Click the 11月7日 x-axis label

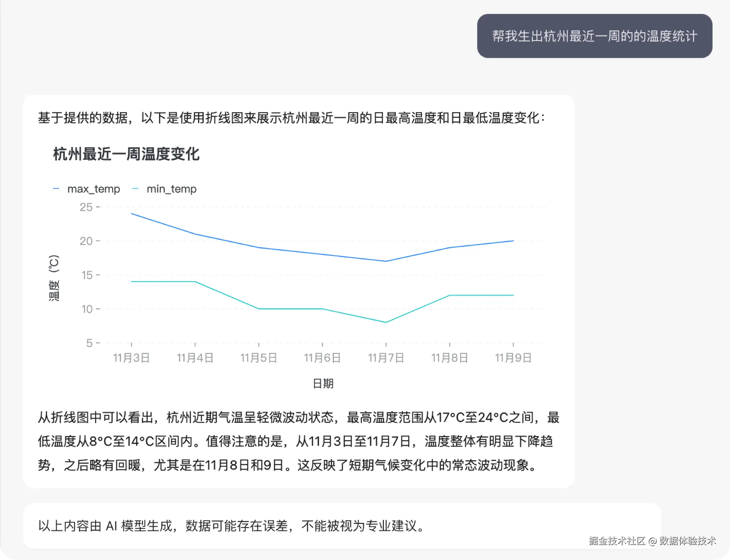(386, 358)
